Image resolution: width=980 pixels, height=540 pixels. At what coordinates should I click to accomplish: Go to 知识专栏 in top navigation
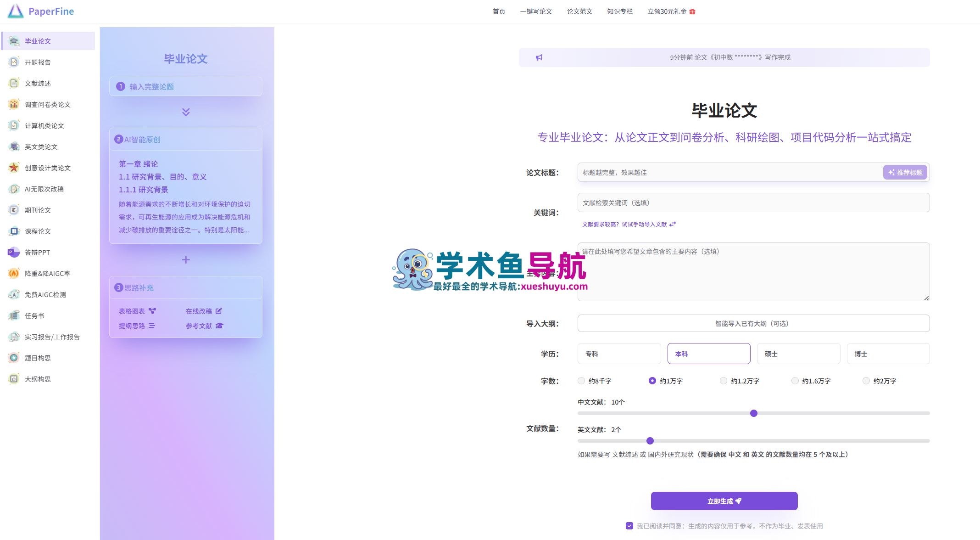click(620, 11)
